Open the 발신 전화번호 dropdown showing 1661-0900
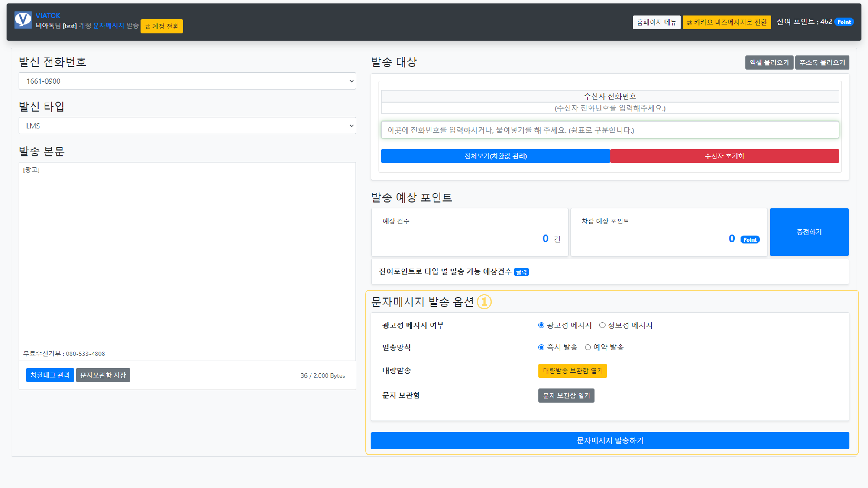The height and width of the screenshot is (488, 868). pyautogui.click(x=187, y=81)
